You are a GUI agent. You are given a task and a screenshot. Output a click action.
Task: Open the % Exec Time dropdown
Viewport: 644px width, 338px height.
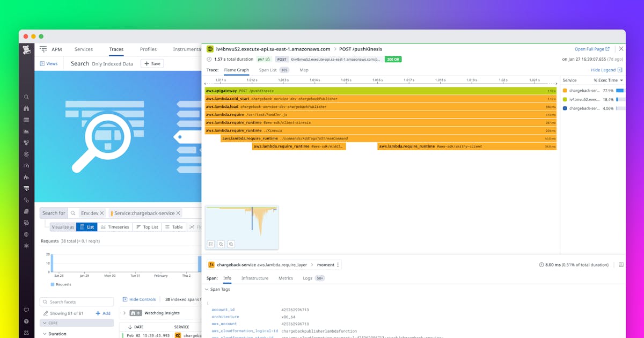coord(609,80)
